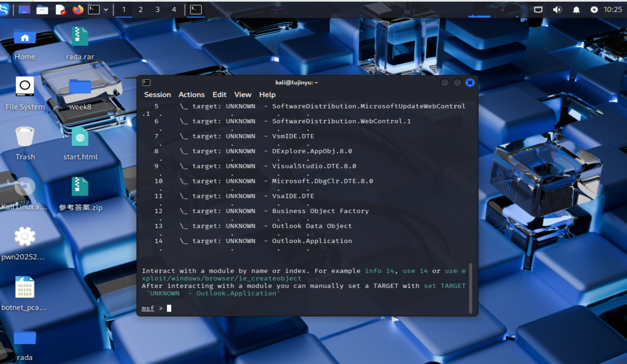Click the terminal vertical scrollbar
The height and width of the screenshot is (364, 627).
point(471,288)
